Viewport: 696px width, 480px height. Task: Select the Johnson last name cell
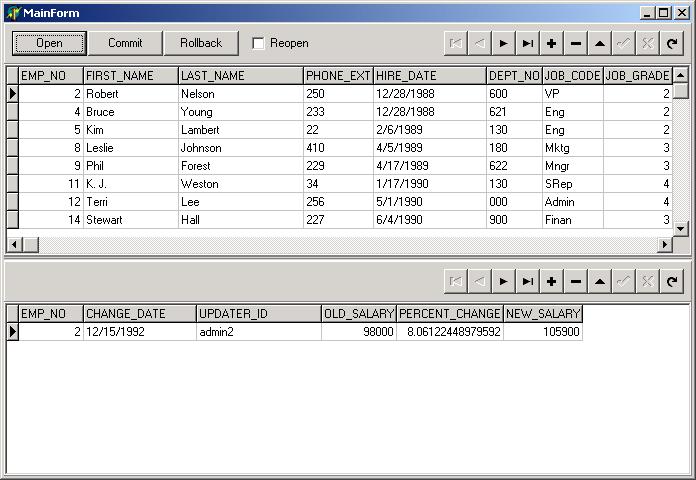[x=241, y=148]
